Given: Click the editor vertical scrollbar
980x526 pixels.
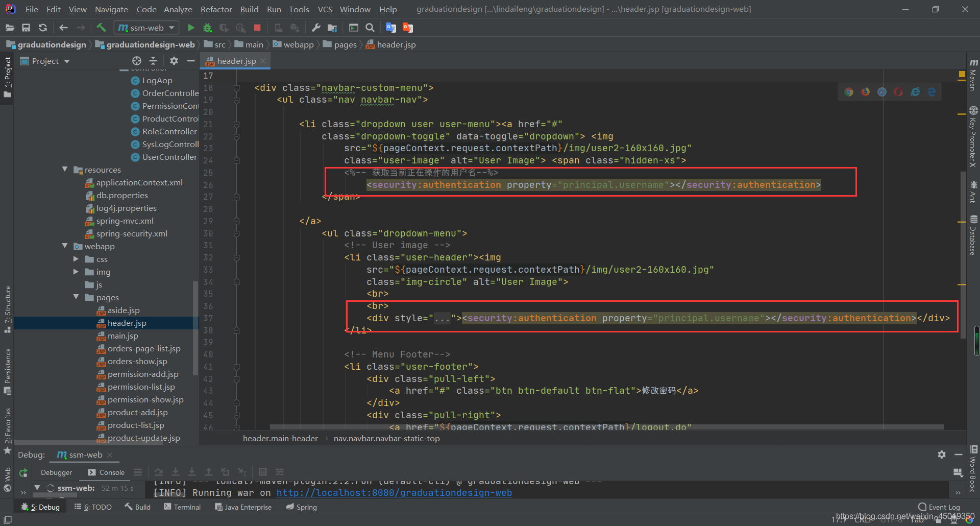Looking at the screenshot, I should (x=963, y=255).
